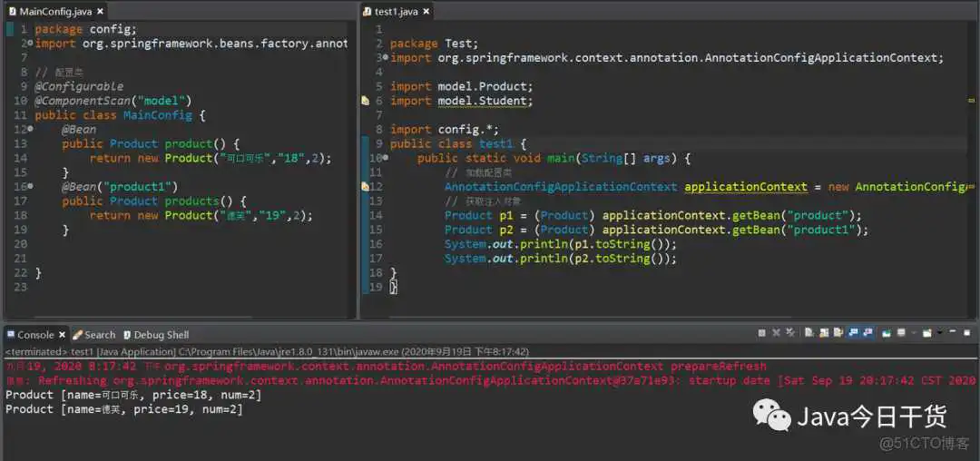Click the terminated test1 launch description line
This screenshot has width=980, height=461.
[x=267, y=352]
